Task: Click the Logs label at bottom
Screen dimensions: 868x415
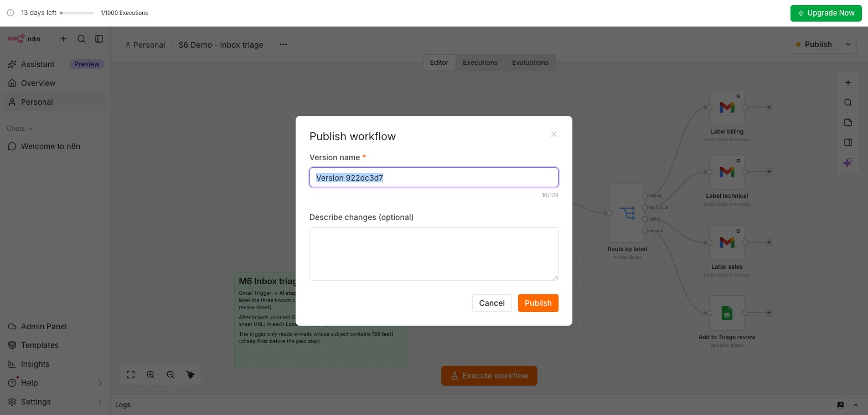Action: pos(123,405)
